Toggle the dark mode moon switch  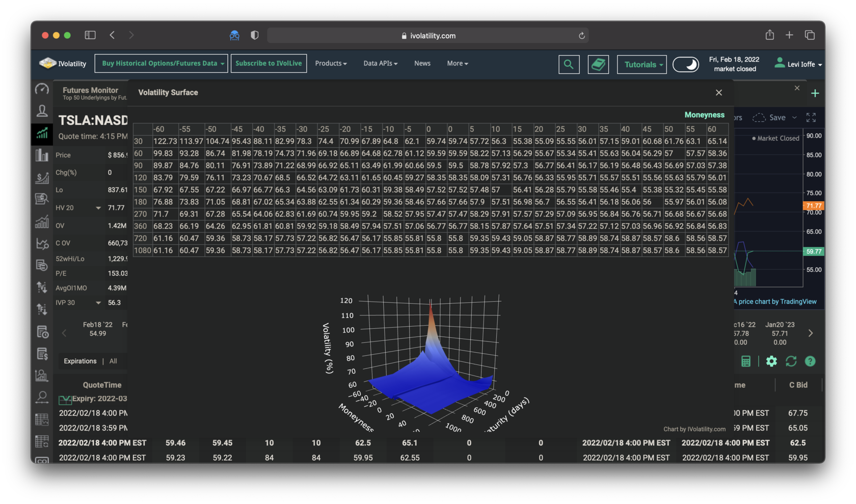(686, 65)
